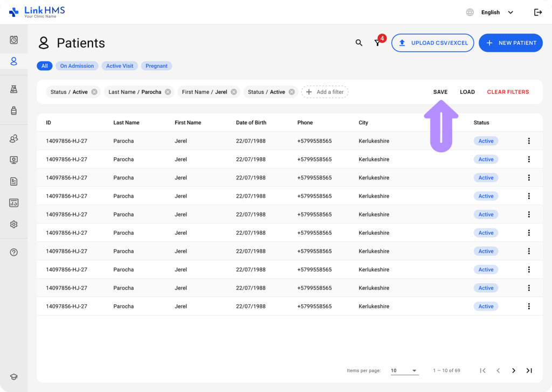Open Settings from the sidebar gear icon
Image resolution: width=552 pixels, height=392 pixels.
pos(14,224)
